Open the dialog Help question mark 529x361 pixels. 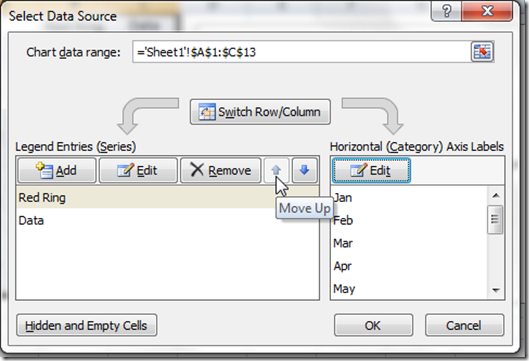click(x=446, y=11)
